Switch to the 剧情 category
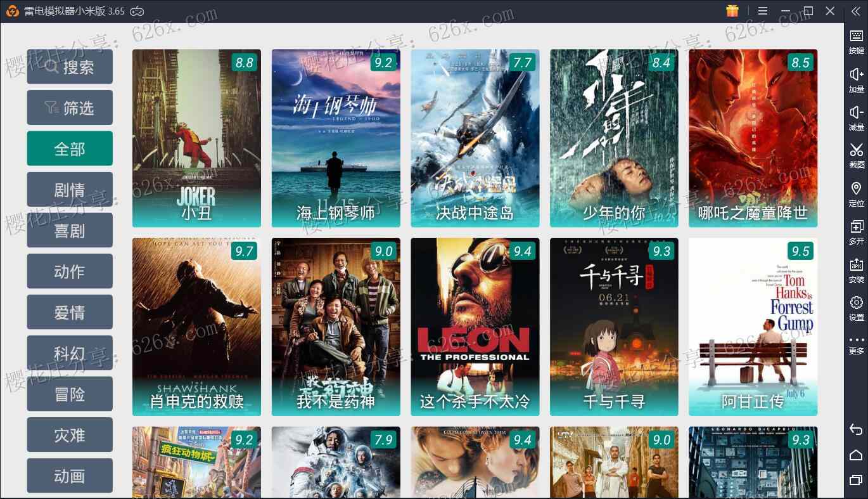The width and height of the screenshot is (868, 499). pyautogui.click(x=70, y=189)
